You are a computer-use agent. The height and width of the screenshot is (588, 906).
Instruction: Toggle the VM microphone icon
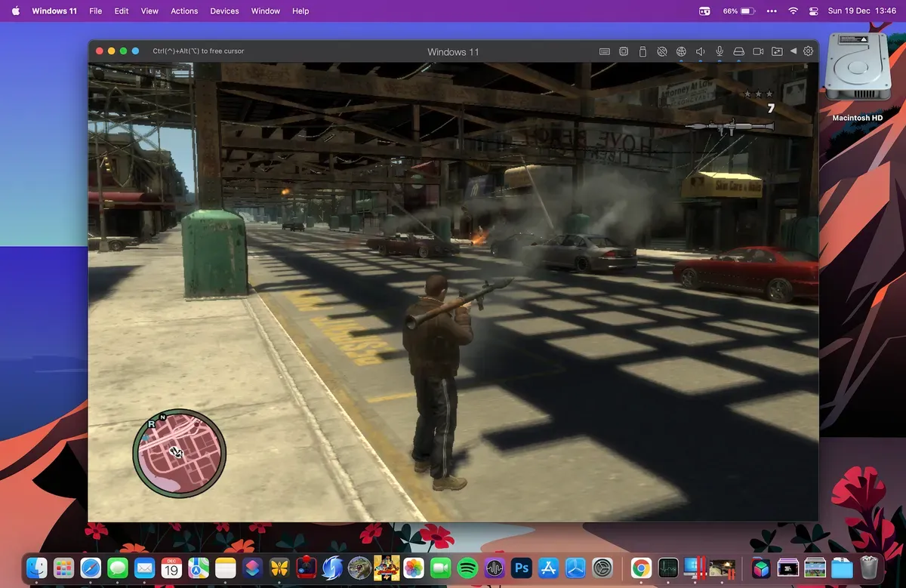click(x=720, y=51)
